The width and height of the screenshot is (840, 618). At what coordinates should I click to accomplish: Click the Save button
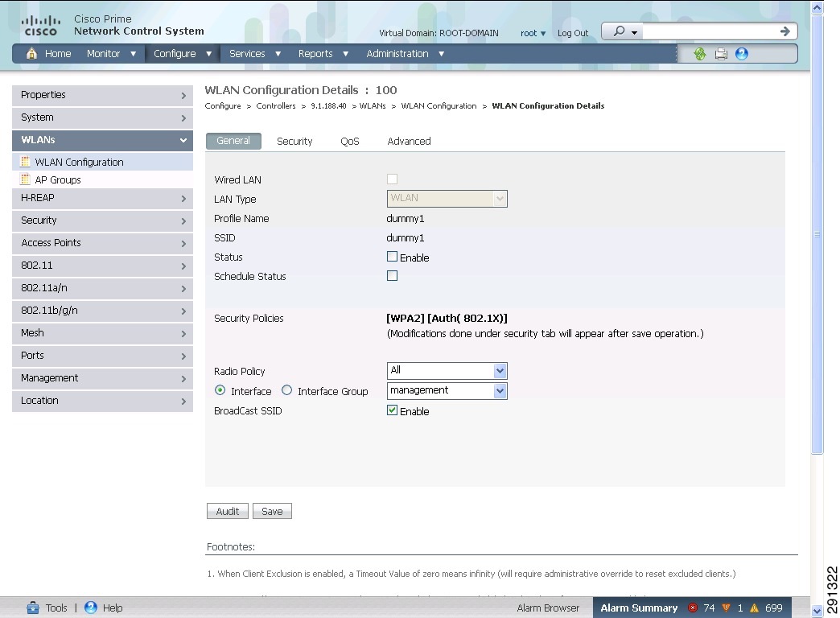pos(272,510)
